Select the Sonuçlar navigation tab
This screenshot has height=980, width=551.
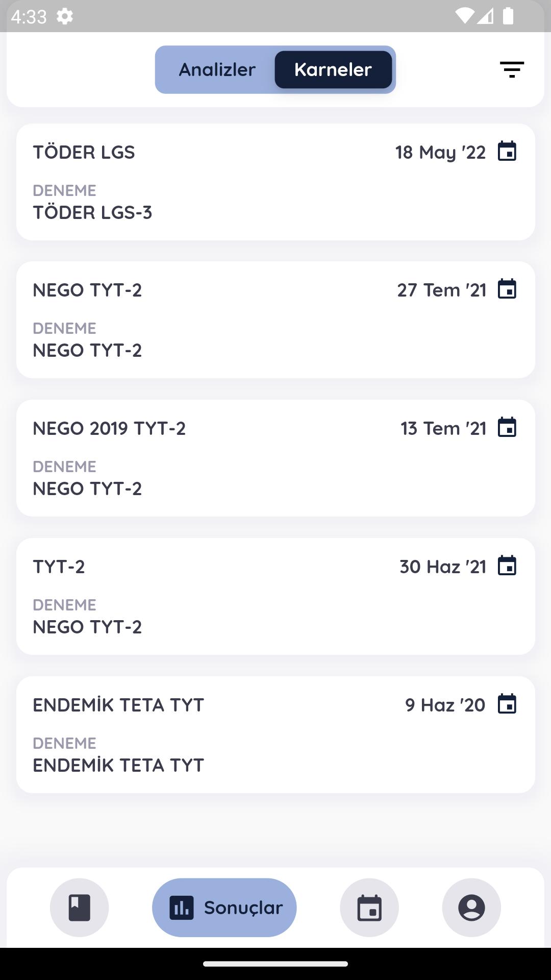[224, 908]
